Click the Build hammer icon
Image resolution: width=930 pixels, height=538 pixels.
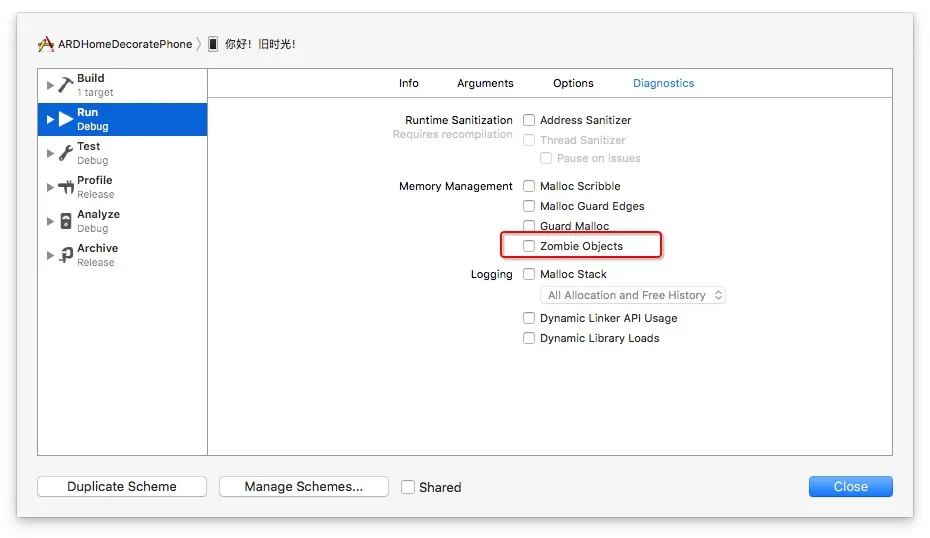[x=66, y=85]
